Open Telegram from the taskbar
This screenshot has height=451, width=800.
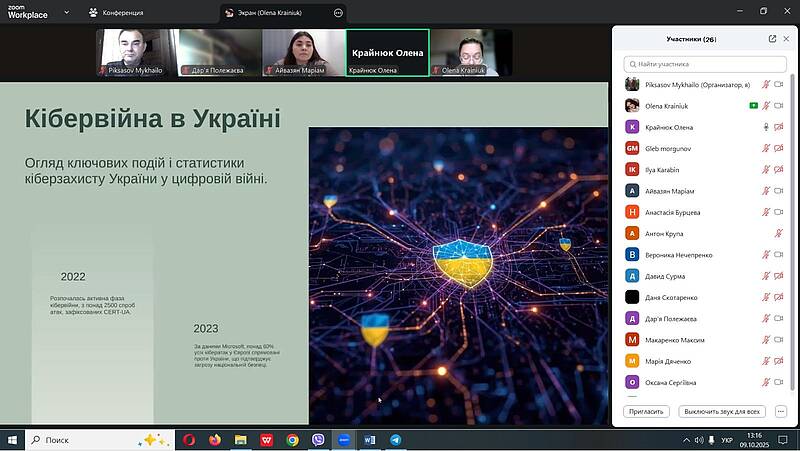pyautogui.click(x=396, y=439)
